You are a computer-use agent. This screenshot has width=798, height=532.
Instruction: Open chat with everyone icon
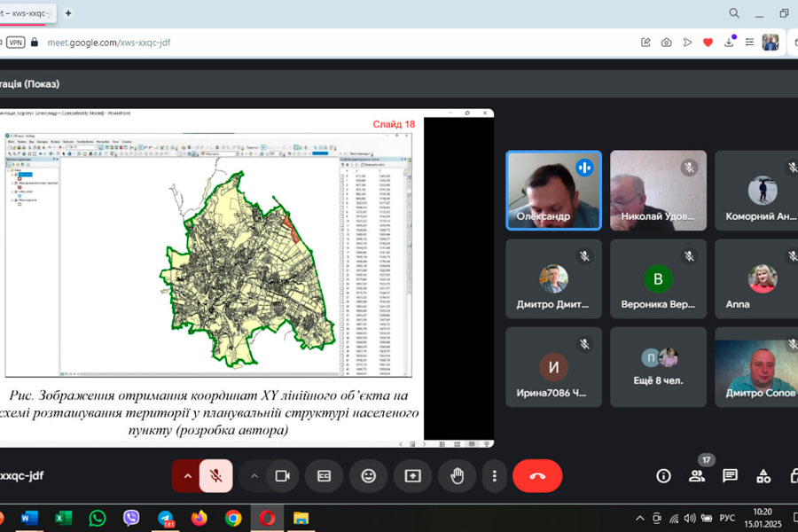[730, 476]
